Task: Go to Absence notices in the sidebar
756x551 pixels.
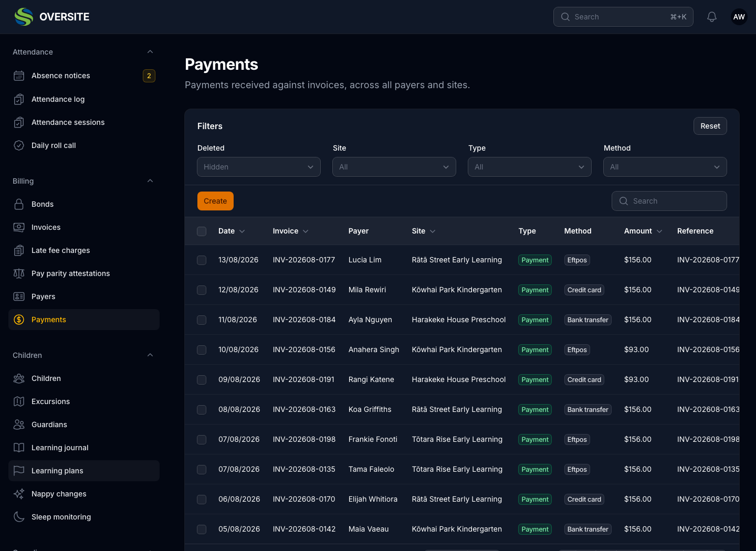Action: [84, 76]
